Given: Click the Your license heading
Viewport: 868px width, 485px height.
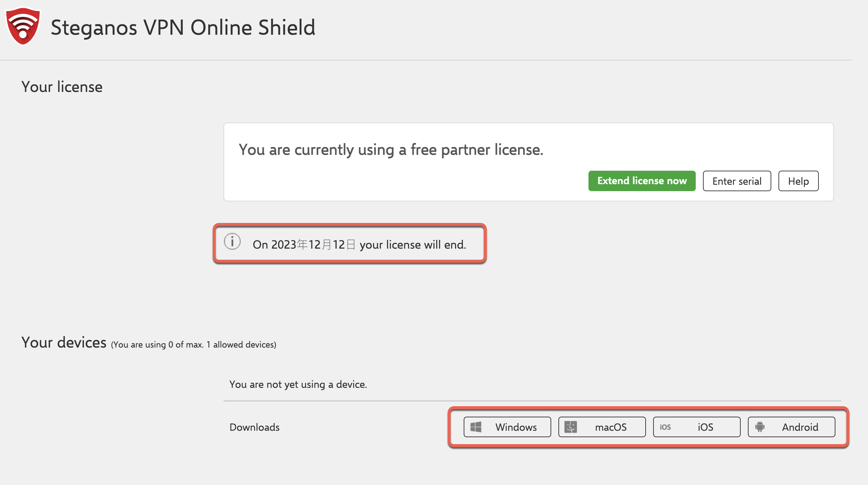Looking at the screenshot, I should [62, 87].
